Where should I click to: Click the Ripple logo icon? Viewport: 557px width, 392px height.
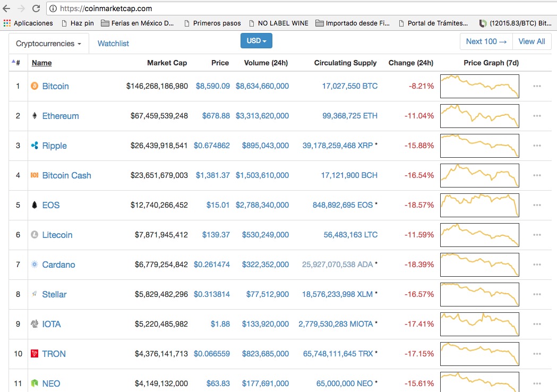[x=35, y=146]
